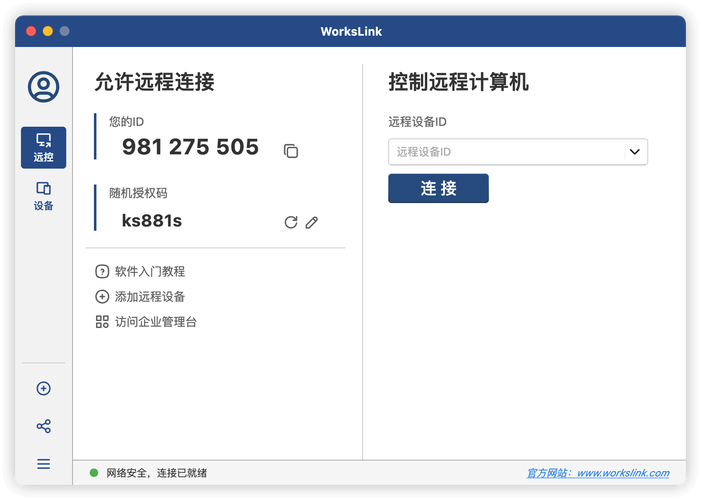Image resolution: width=701 pixels, height=500 pixels.
Task: Switch to the 远控 tab in sidebar
Action: click(43, 147)
